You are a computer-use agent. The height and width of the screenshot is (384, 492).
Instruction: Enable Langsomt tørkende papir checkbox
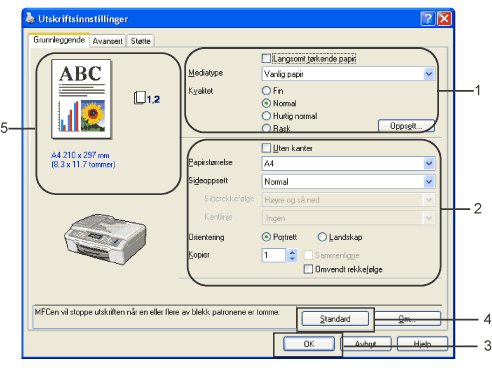coord(266,59)
